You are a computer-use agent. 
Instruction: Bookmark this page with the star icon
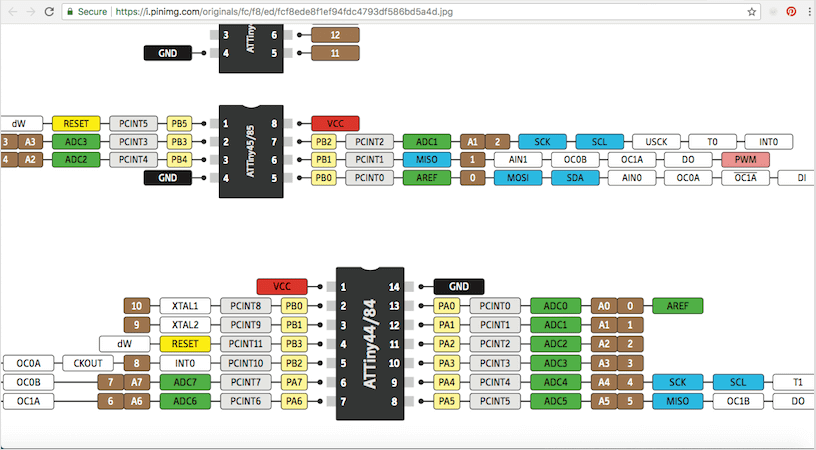coord(751,11)
